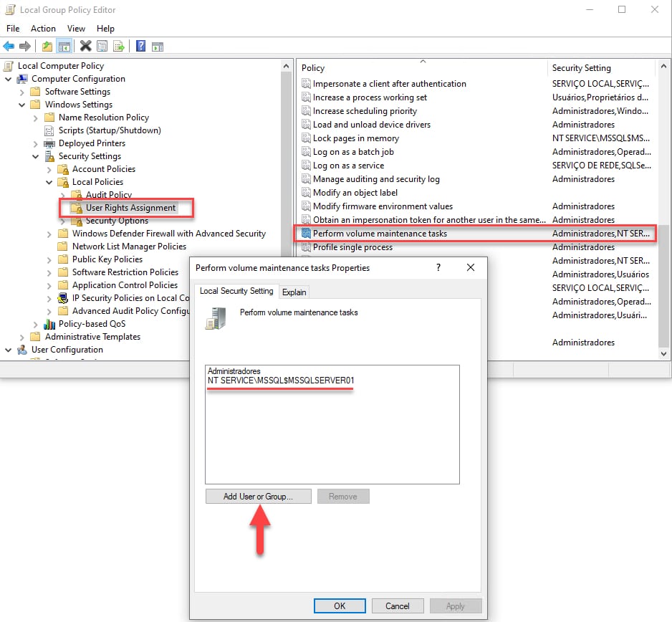The width and height of the screenshot is (672, 622).
Task: Click the Deployed Printers printer icon
Action: (x=49, y=143)
